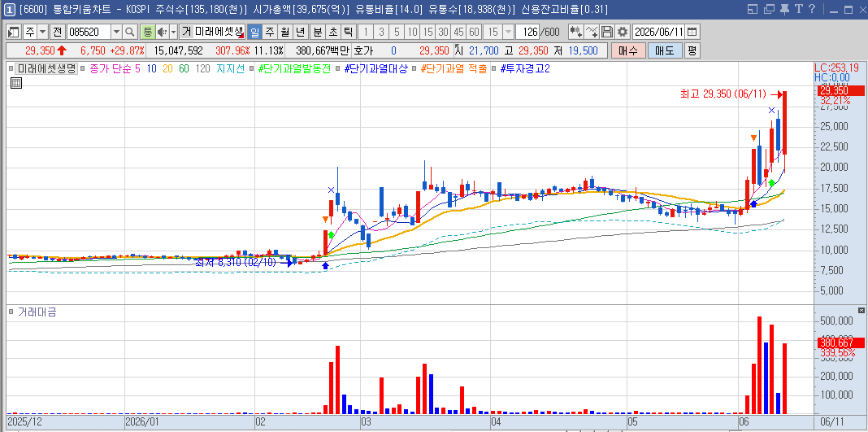Open chart settings gear icon
868x432 pixels.
click(x=623, y=32)
